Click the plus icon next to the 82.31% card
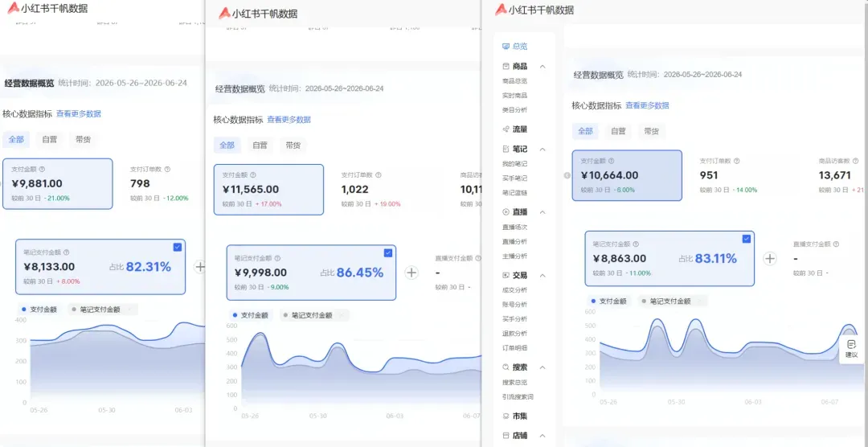 point(200,267)
